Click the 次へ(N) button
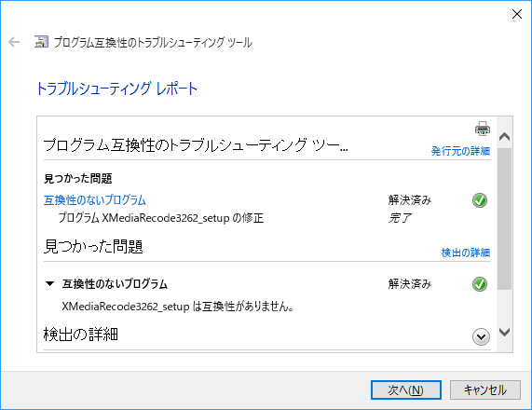Viewport: 532px width, 410px height. 406,390
